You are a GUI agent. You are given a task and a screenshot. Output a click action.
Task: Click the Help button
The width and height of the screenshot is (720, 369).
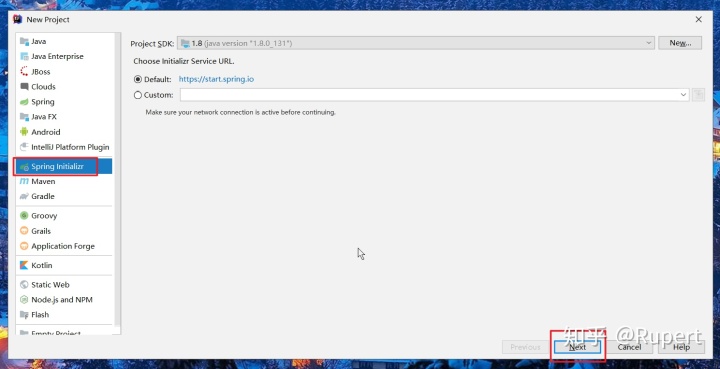pyautogui.click(x=681, y=347)
